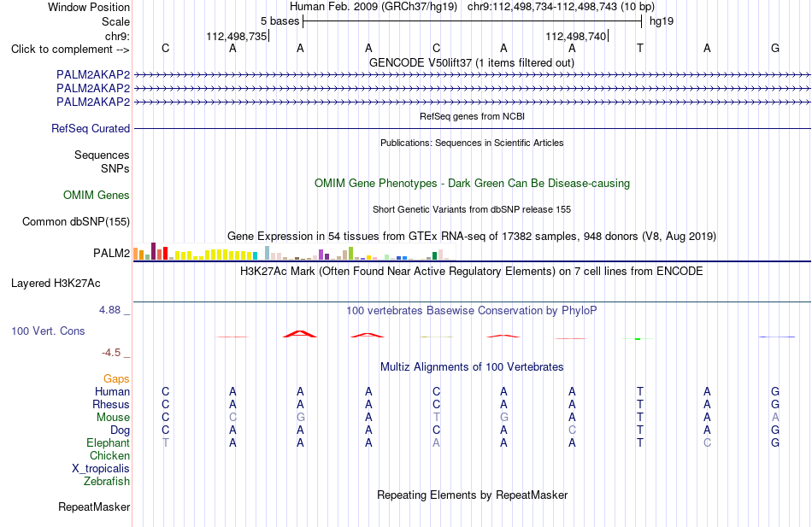The height and width of the screenshot is (527, 812).
Task: Click the Scale row label
Action: (x=115, y=21)
